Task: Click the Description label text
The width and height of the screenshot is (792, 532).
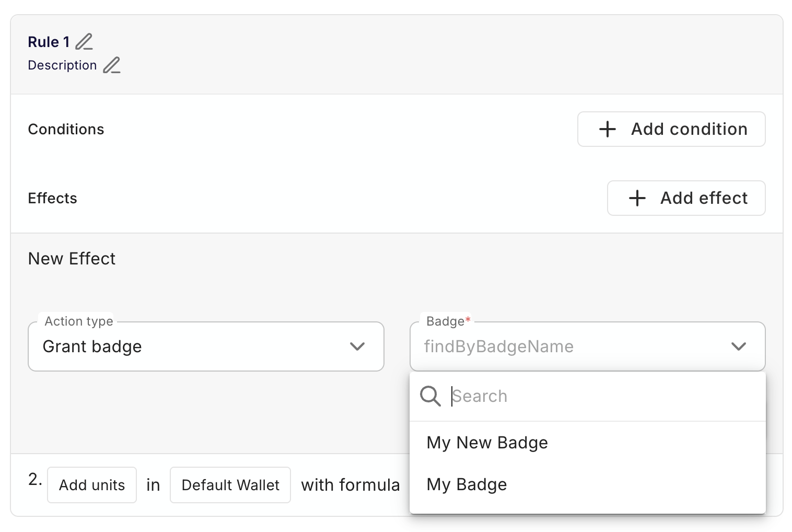Action: [62, 65]
